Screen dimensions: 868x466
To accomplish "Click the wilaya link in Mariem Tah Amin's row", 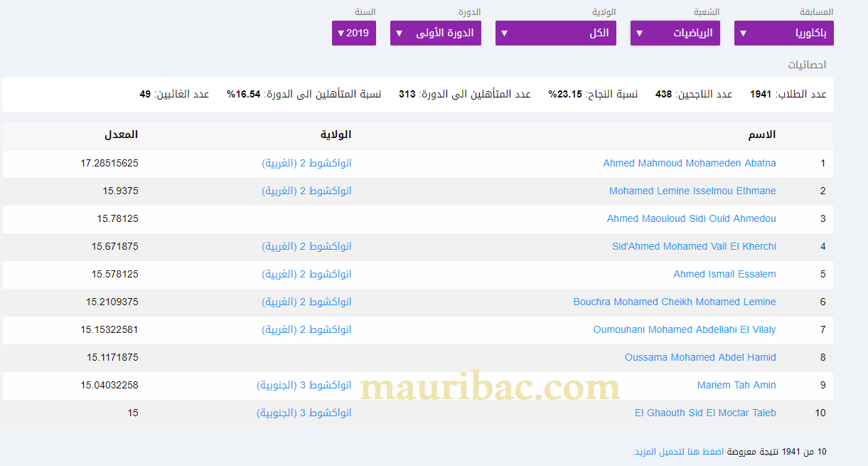I will click(x=304, y=385).
